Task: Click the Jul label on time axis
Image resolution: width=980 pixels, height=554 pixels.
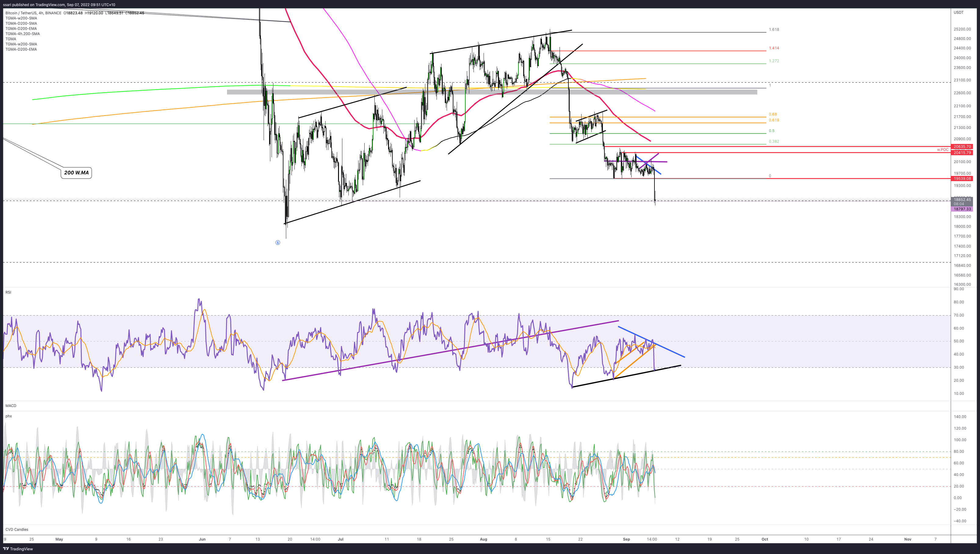Action: click(340, 539)
